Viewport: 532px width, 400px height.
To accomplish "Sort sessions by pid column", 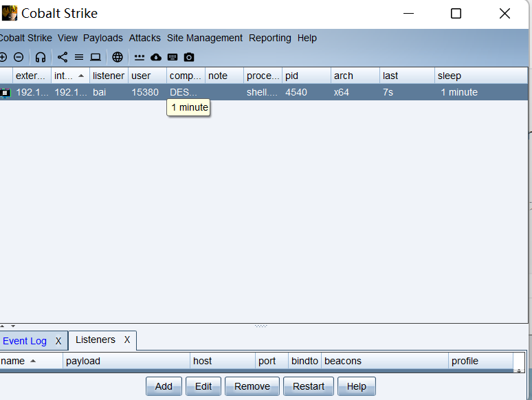I will 307,76.
